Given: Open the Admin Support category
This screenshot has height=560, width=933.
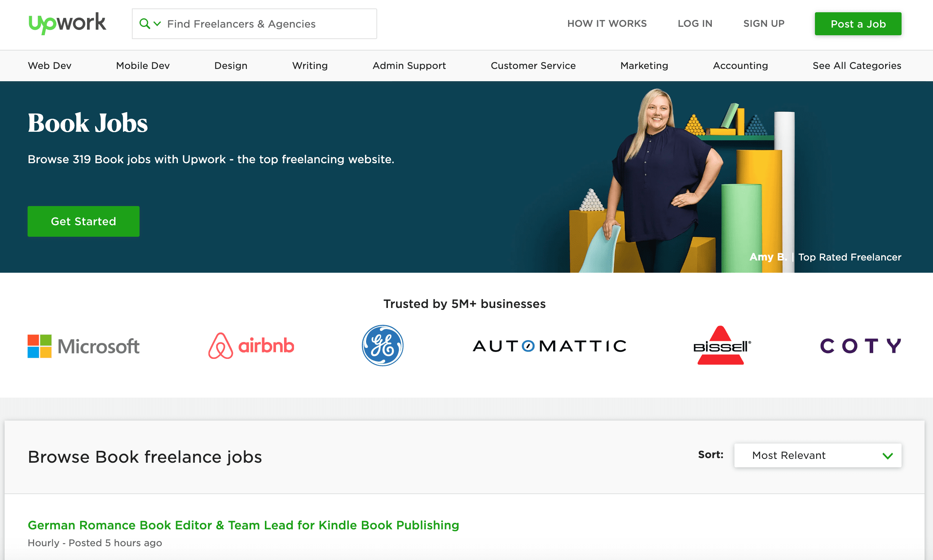Looking at the screenshot, I should click(x=409, y=65).
